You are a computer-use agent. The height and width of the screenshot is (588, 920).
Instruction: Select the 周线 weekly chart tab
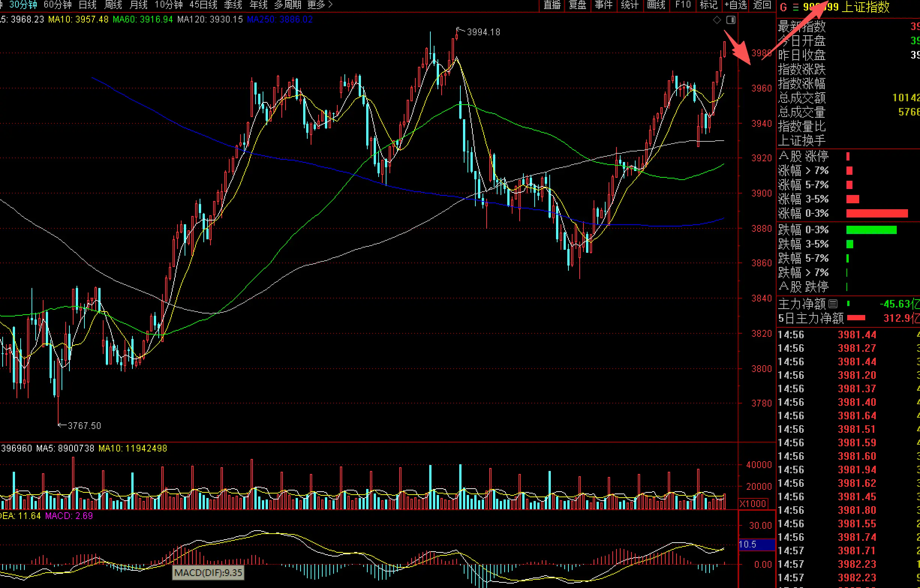113,4
